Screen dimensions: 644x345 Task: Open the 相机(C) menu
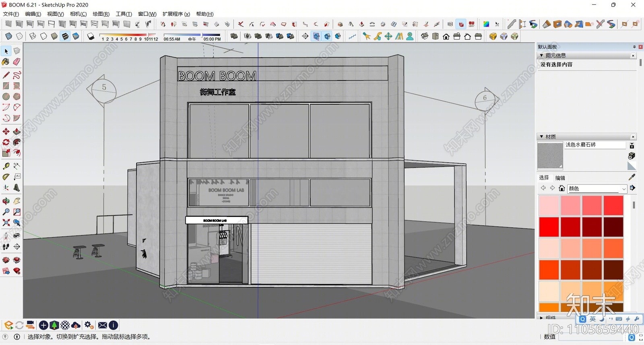click(78, 14)
